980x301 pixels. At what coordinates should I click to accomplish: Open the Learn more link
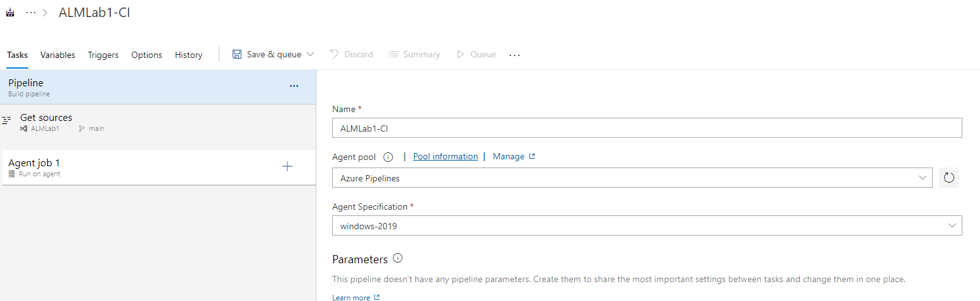tap(351, 297)
